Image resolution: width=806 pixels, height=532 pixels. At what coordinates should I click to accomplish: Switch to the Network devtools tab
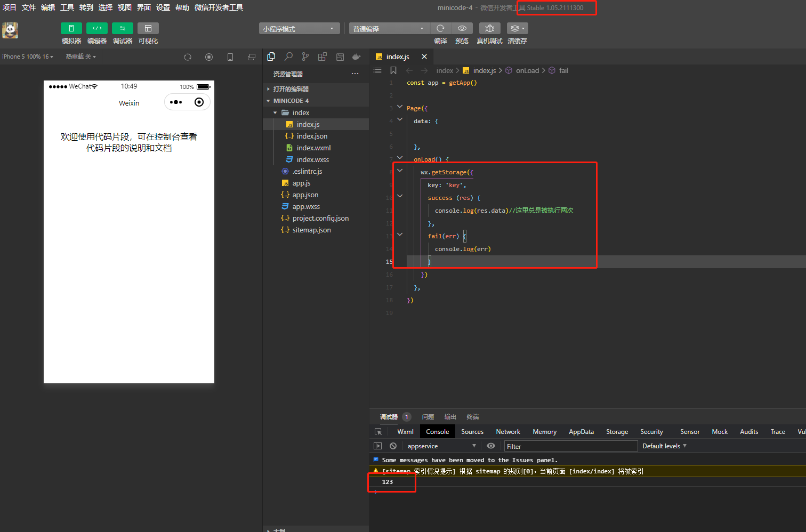coord(508,432)
